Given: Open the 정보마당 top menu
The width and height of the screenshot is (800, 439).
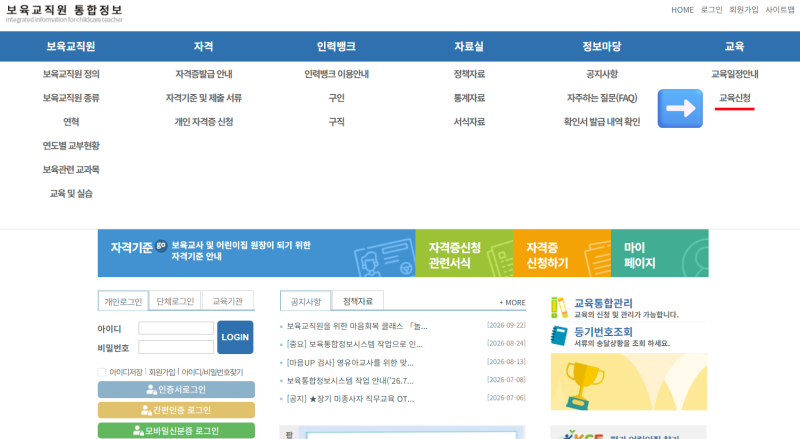Looking at the screenshot, I should (x=602, y=46).
